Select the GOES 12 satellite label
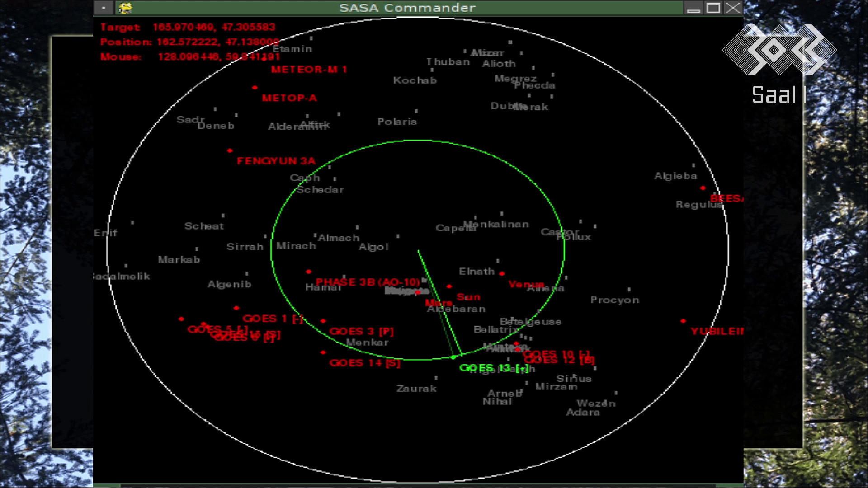The image size is (868, 488). click(560, 360)
